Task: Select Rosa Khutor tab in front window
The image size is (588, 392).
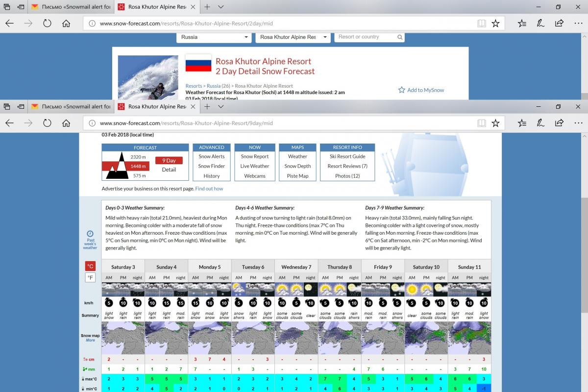Action: [157, 106]
